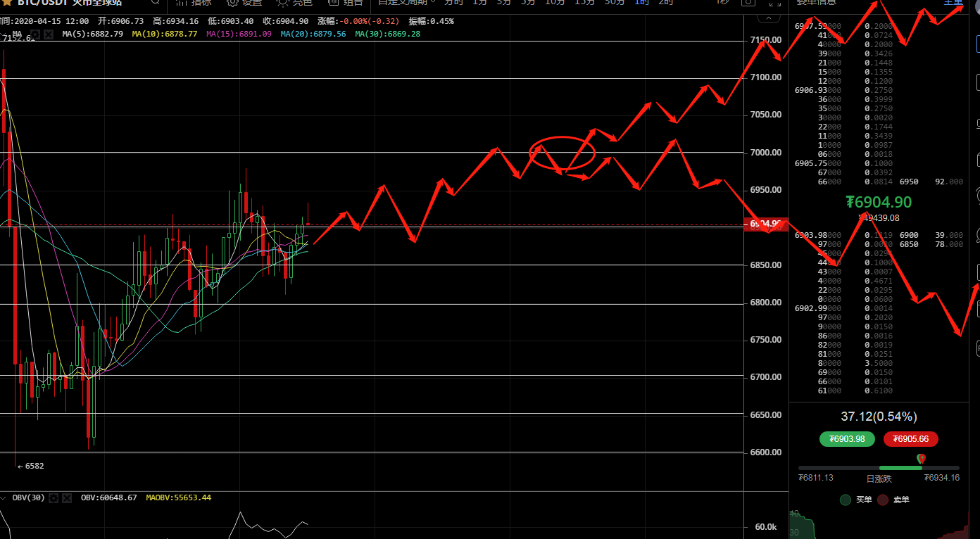Open the 设置 chart settings
The height and width of the screenshot is (539, 980).
(x=244, y=2)
